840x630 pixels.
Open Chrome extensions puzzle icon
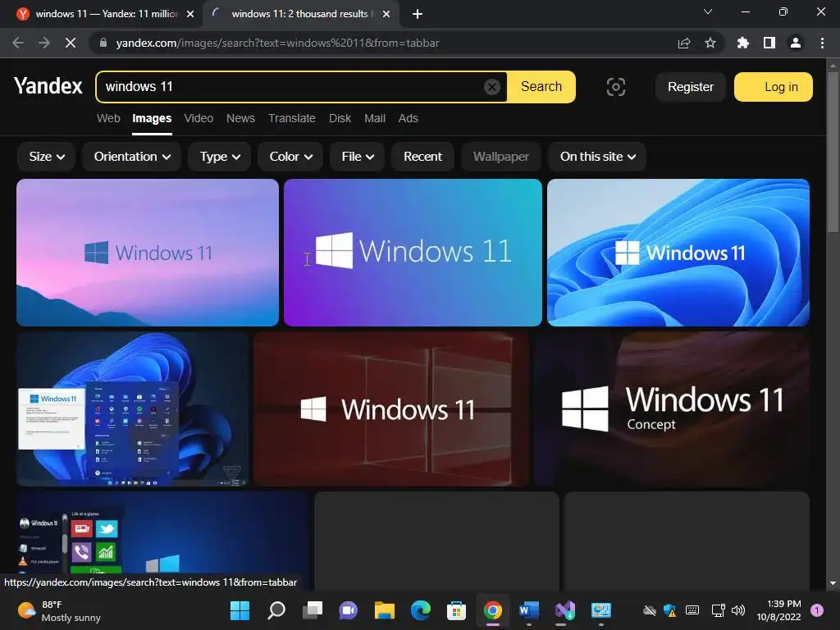(x=743, y=43)
